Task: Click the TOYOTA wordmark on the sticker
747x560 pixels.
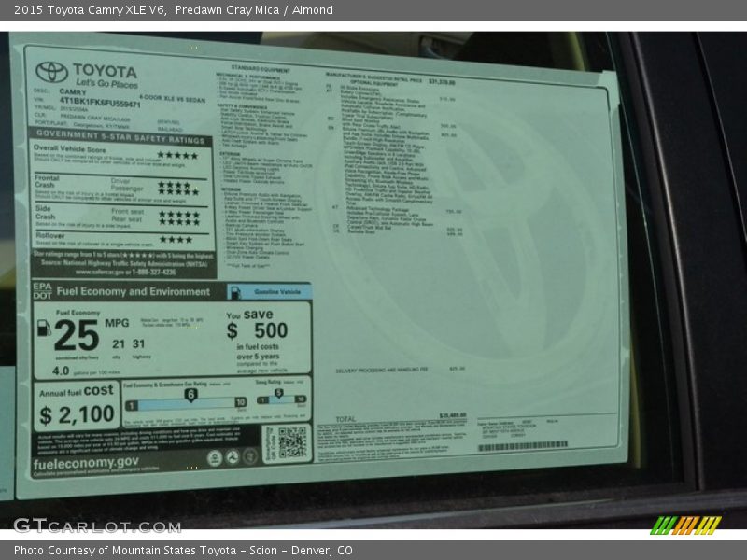Action: pyautogui.click(x=105, y=72)
